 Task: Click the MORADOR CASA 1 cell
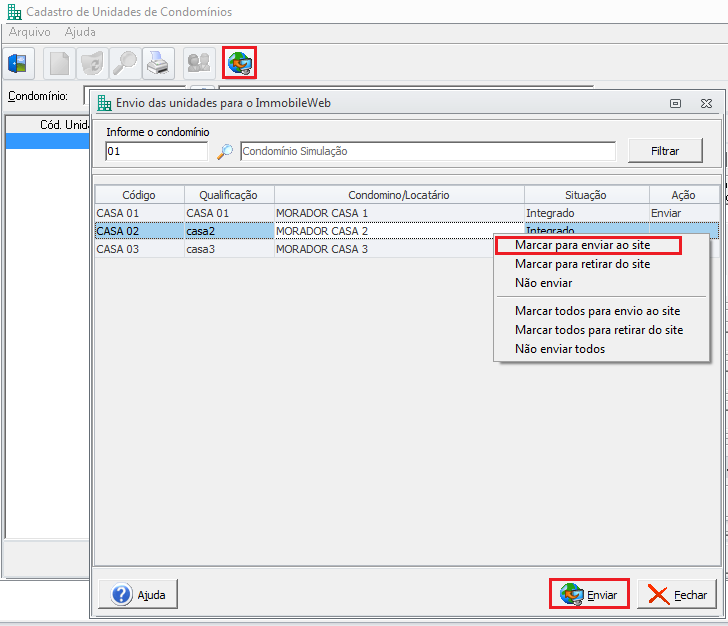399,213
